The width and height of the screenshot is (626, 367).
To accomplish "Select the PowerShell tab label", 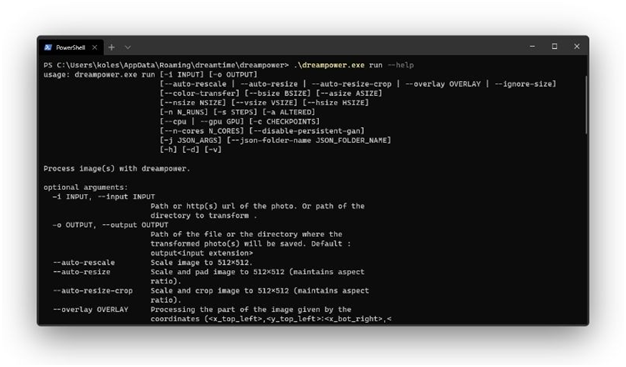I will pyautogui.click(x=71, y=48).
